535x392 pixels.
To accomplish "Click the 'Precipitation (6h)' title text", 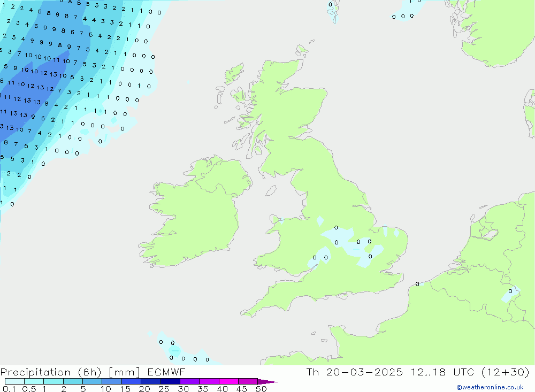I will (x=51, y=372).
